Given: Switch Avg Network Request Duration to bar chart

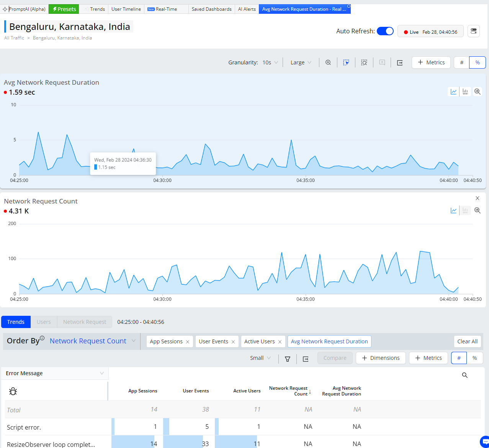Looking at the screenshot, I should point(465,92).
